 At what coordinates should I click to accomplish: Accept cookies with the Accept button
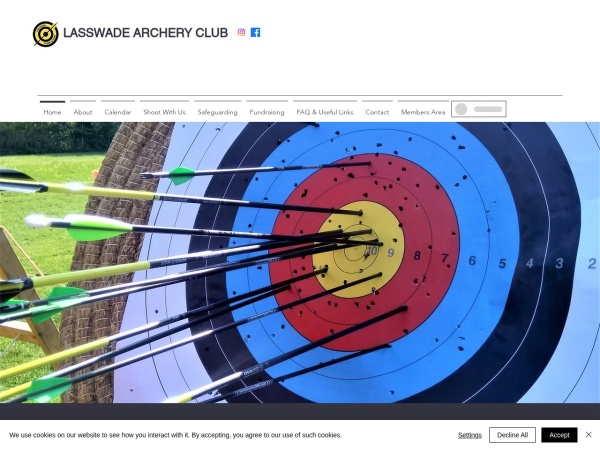tap(559, 435)
